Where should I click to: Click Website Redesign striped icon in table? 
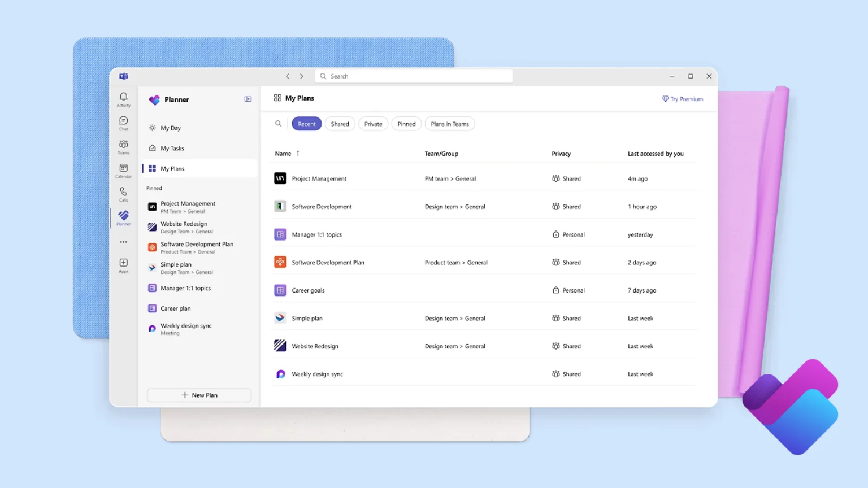tap(280, 346)
